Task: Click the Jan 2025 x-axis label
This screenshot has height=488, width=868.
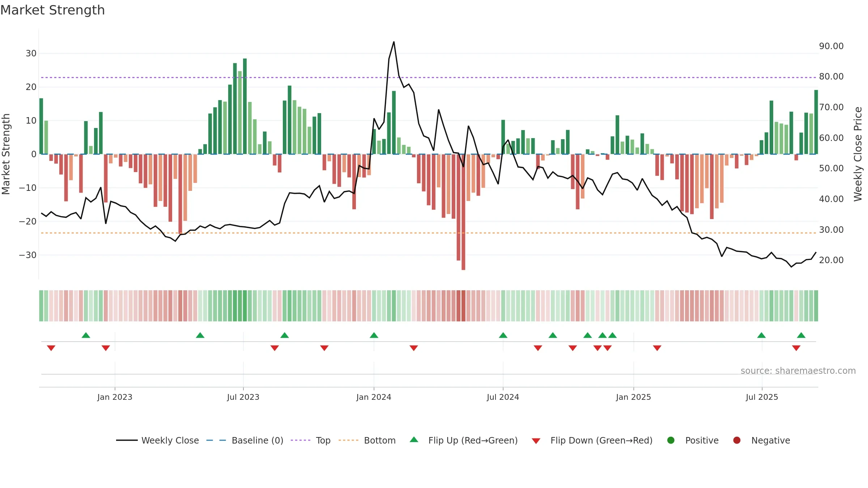Action: (x=633, y=397)
